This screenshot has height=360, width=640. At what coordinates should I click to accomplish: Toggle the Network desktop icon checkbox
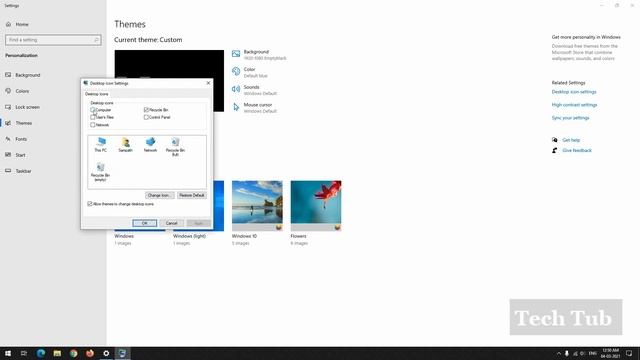tap(93, 125)
